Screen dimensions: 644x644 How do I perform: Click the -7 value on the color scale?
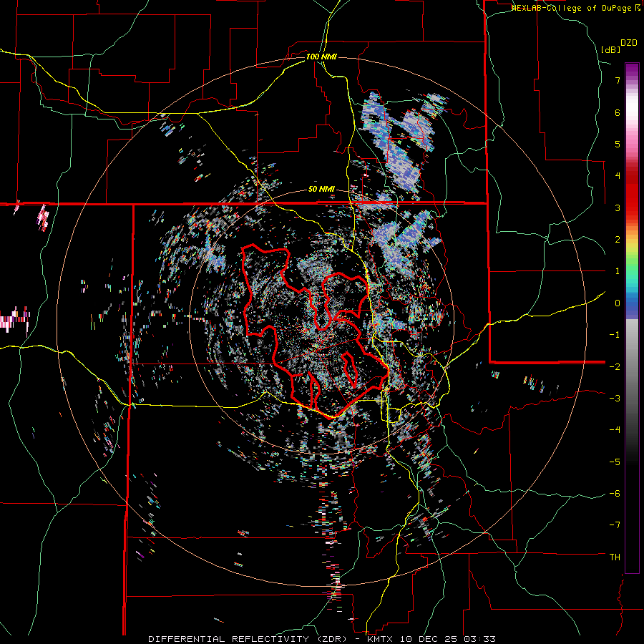[615, 525]
